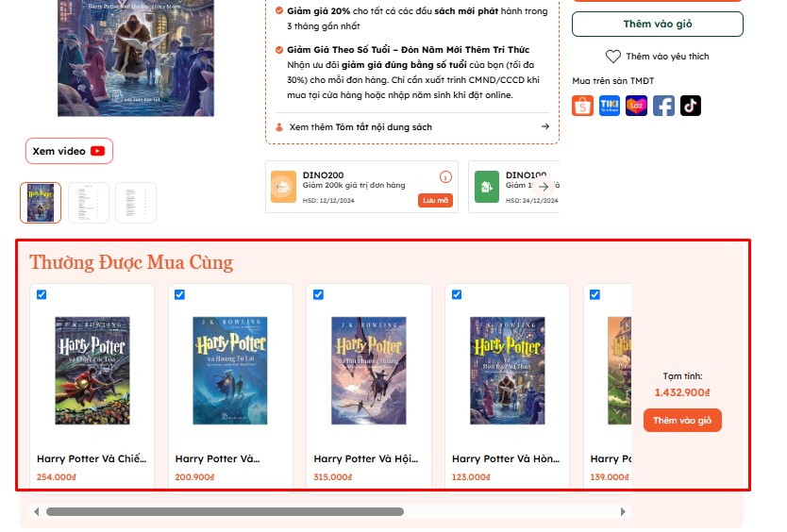This screenshot has width=787, height=532.
Task: Click title Harry Potter Và Hòn...
Action: 506,458
